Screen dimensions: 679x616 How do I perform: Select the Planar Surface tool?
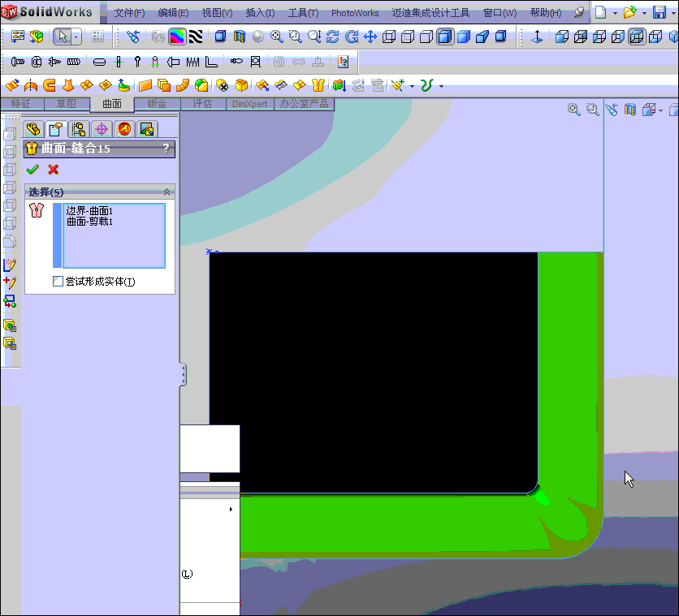(x=145, y=85)
